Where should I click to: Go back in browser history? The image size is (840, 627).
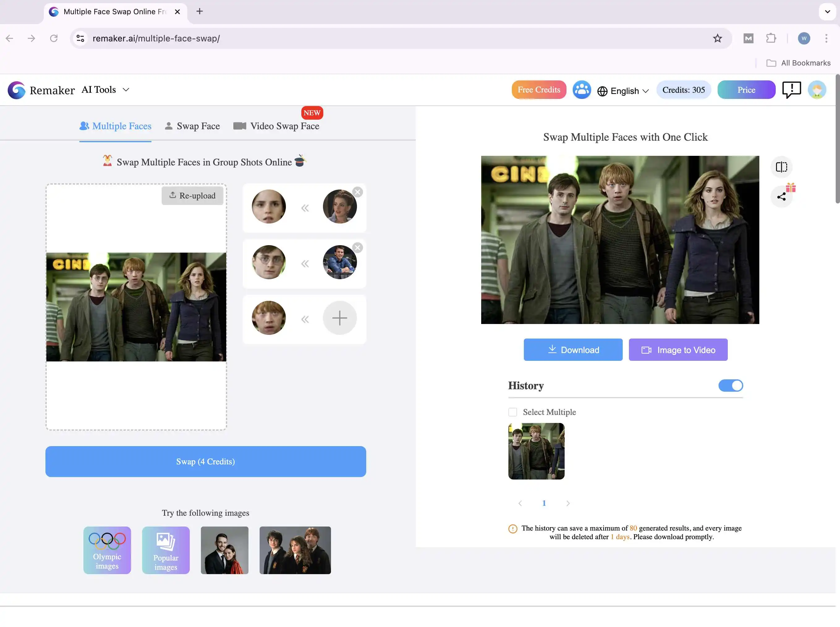click(10, 38)
